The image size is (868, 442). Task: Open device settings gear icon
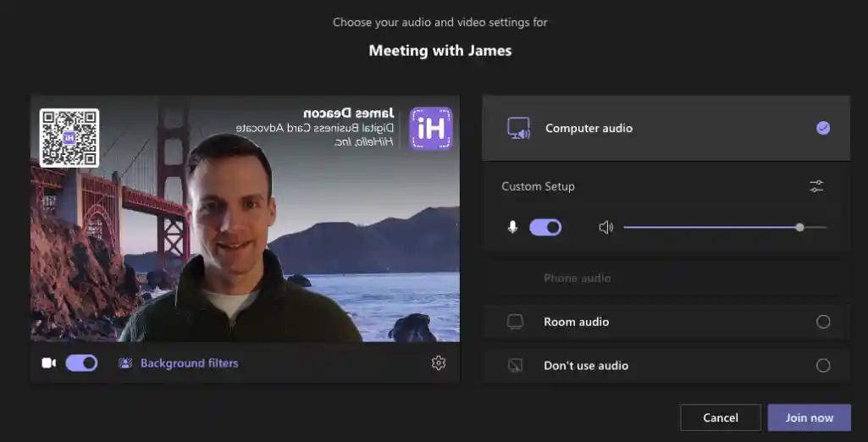(x=439, y=363)
